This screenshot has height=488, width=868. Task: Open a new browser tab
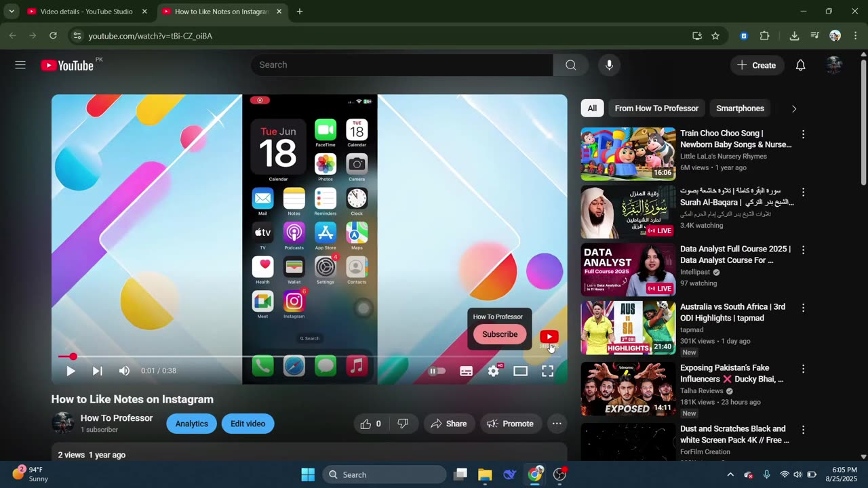(300, 12)
